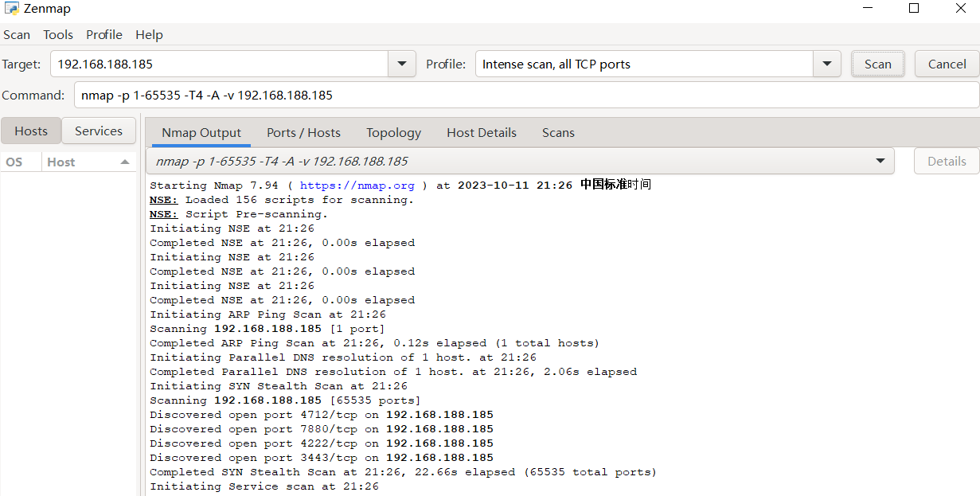The width and height of the screenshot is (980, 496).
Task: Click the 'Discovered open port 4712/tcp' line
Action: pos(322,415)
